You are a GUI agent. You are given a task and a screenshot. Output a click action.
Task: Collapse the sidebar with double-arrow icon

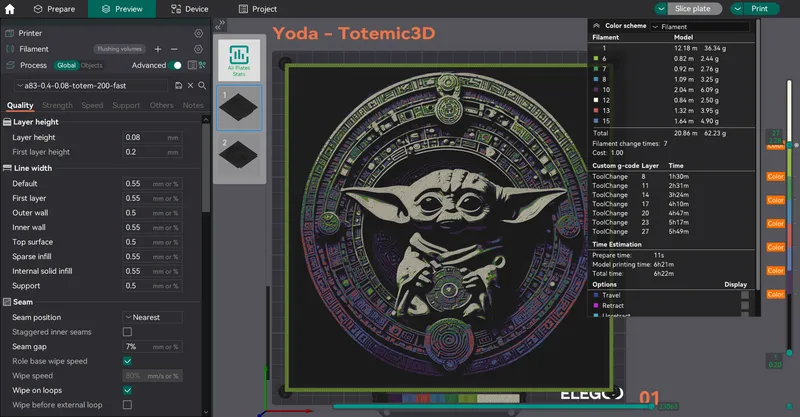[x=220, y=24]
